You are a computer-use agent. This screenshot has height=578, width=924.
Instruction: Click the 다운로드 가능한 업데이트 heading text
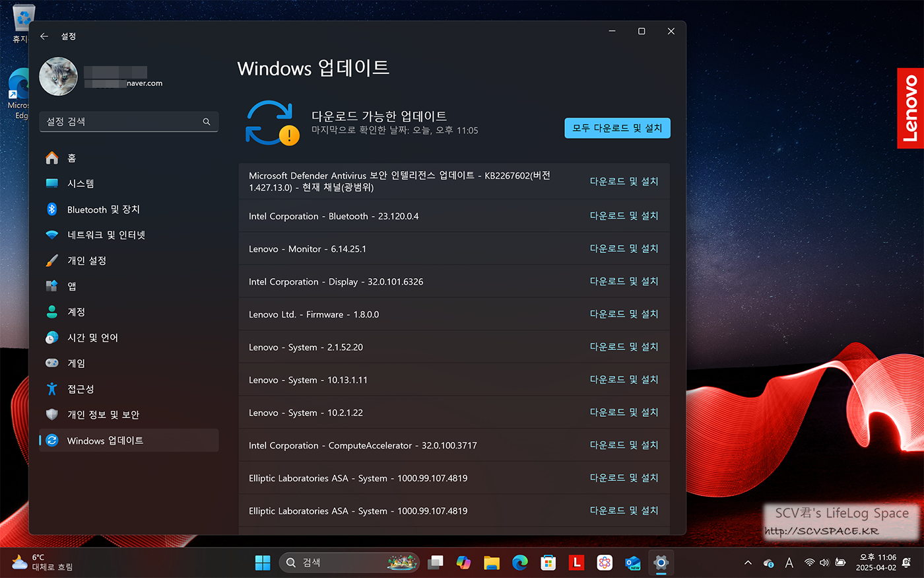click(x=379, y=116)
